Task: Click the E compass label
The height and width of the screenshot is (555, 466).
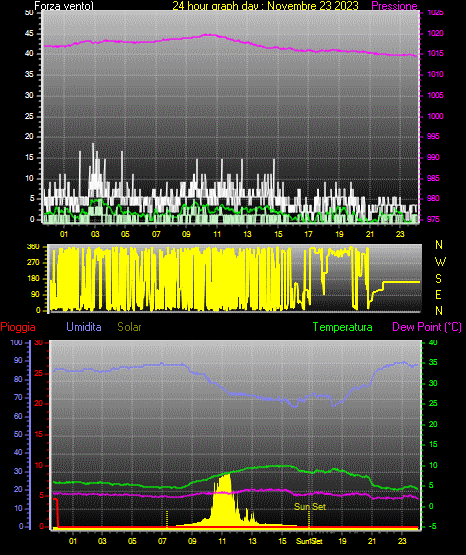Action: (438, 294)
